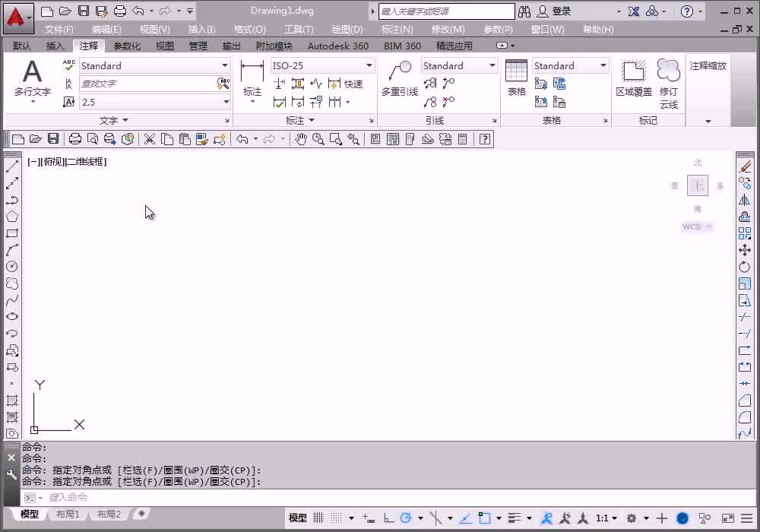Expand the 标注 panel title dropdown
760x532 pixels.
300,120
